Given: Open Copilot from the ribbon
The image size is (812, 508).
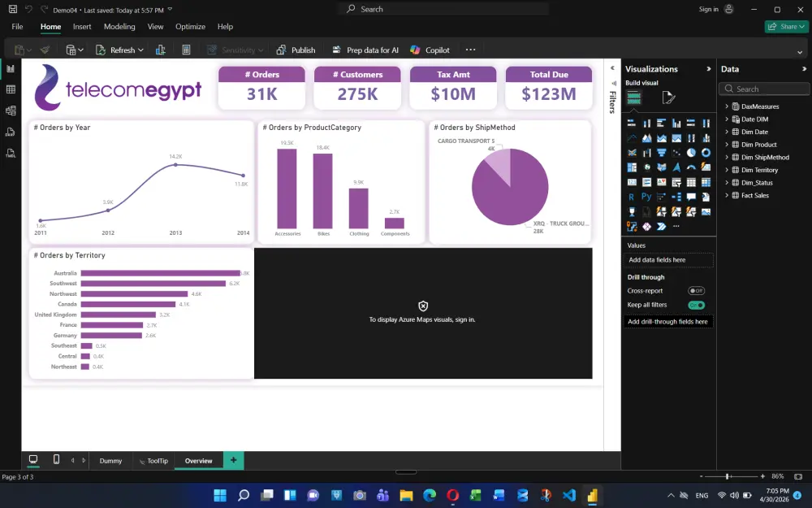Looking at the screenshot, I should click(x=430, y=50).
